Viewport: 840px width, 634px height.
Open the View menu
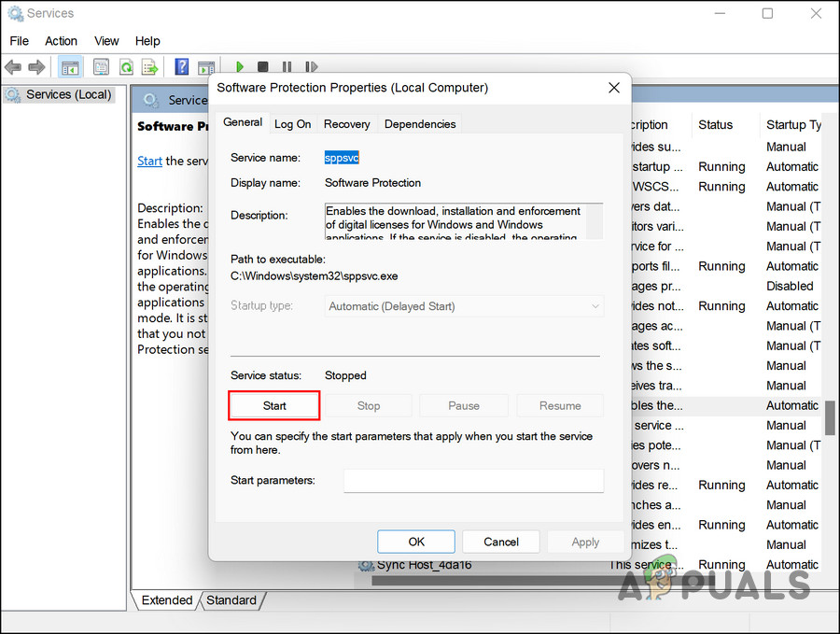click(106, 41)
